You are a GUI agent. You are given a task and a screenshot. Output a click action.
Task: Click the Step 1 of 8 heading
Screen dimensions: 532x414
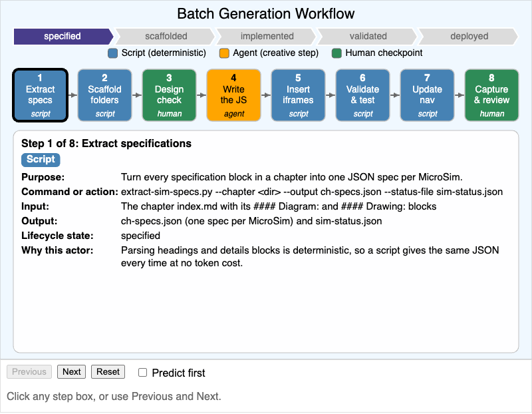106,143
